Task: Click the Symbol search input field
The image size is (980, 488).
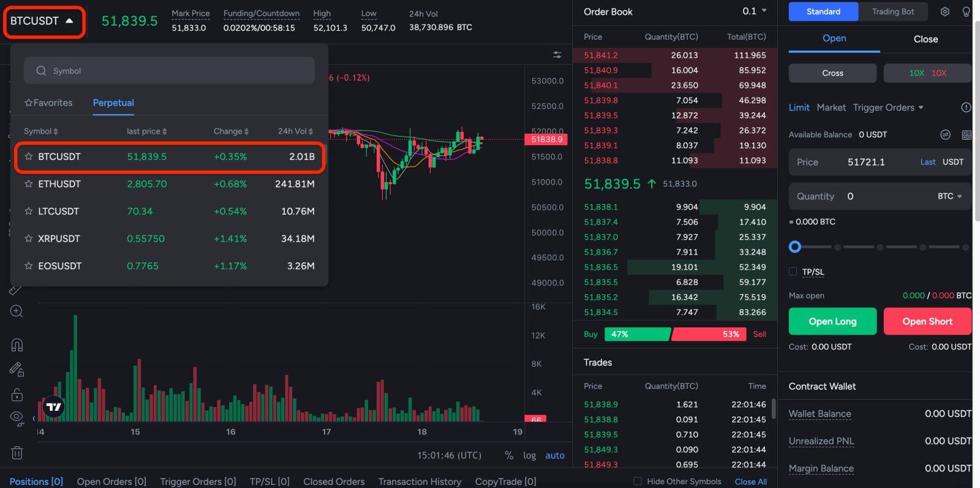Action: (169, 71)
